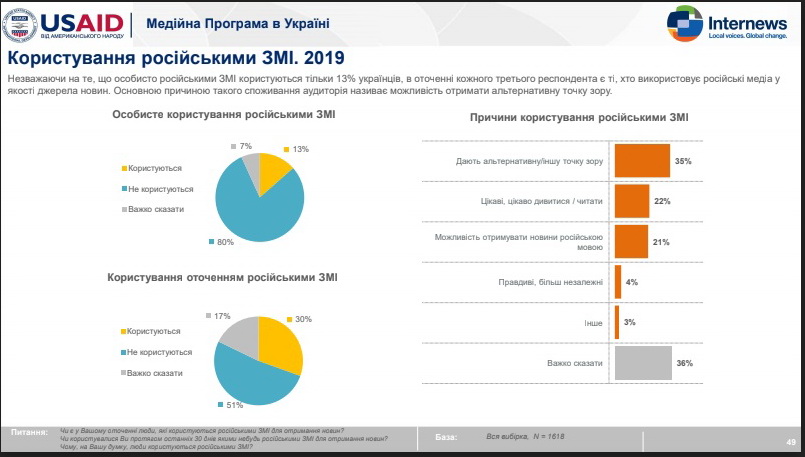The width and height of the screenshot is (805, 457).
Task: Click the slide page number 49
Action: [x=790, y=442]
